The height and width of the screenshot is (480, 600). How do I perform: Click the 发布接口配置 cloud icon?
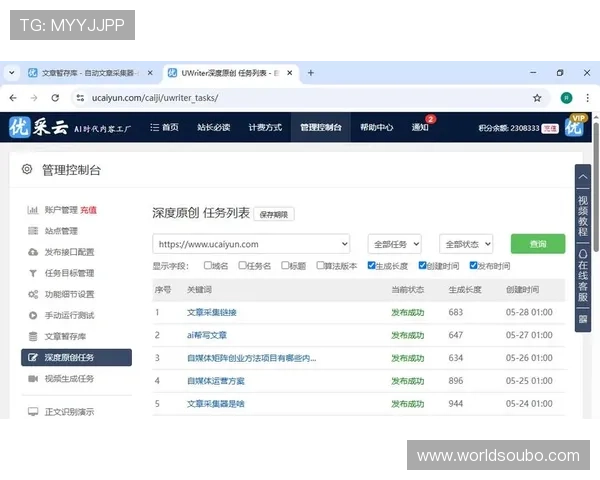(x=33, y=252)
